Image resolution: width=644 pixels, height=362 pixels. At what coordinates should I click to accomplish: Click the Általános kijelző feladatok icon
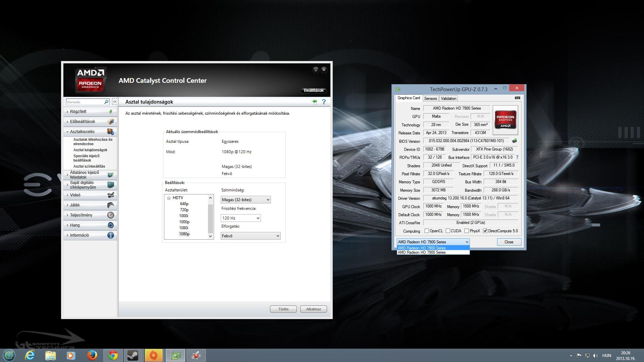pyautogui.click(x=111, y=175)
